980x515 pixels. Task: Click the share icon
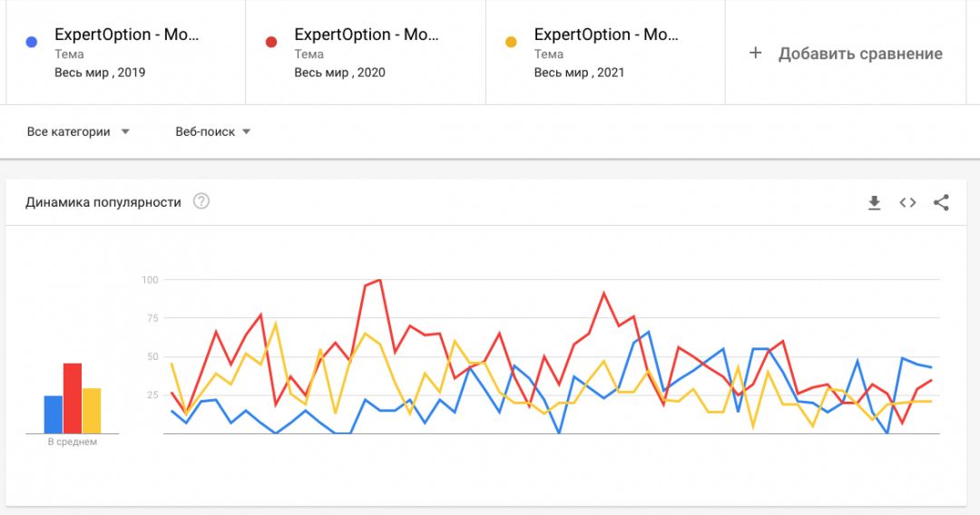pos(941,202)
